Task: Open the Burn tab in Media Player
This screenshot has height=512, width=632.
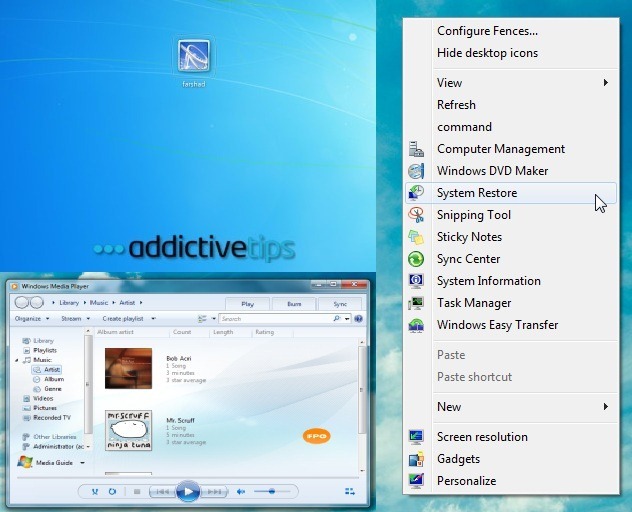Action: click(294, 304)
